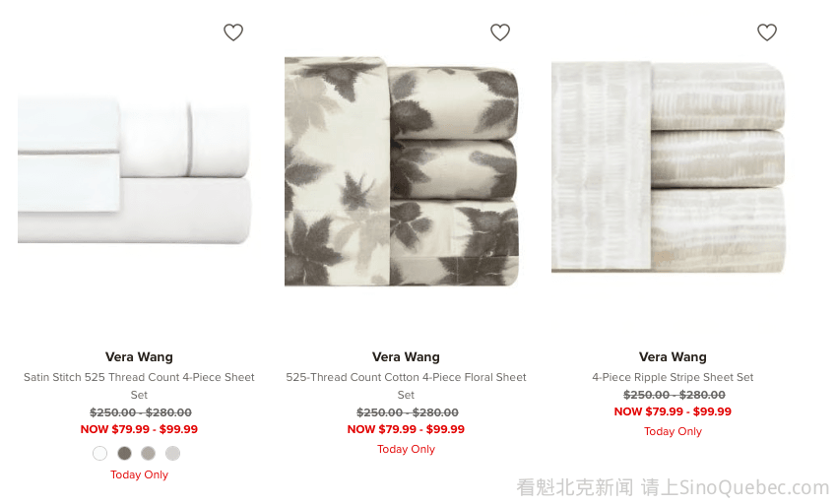Click sale price under Satin Stitch set
The height and width of the screenshot is (504, 836).
click(x=139, y=429)
